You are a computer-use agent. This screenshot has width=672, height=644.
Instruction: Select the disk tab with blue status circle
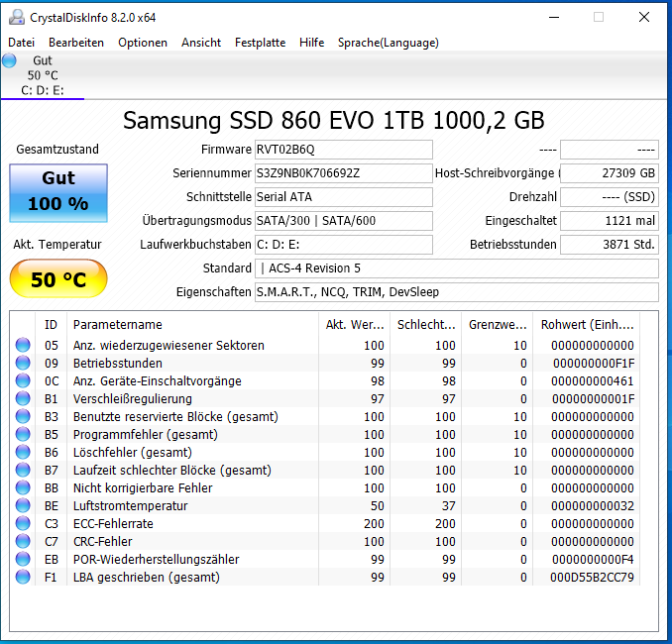point(43,75)
